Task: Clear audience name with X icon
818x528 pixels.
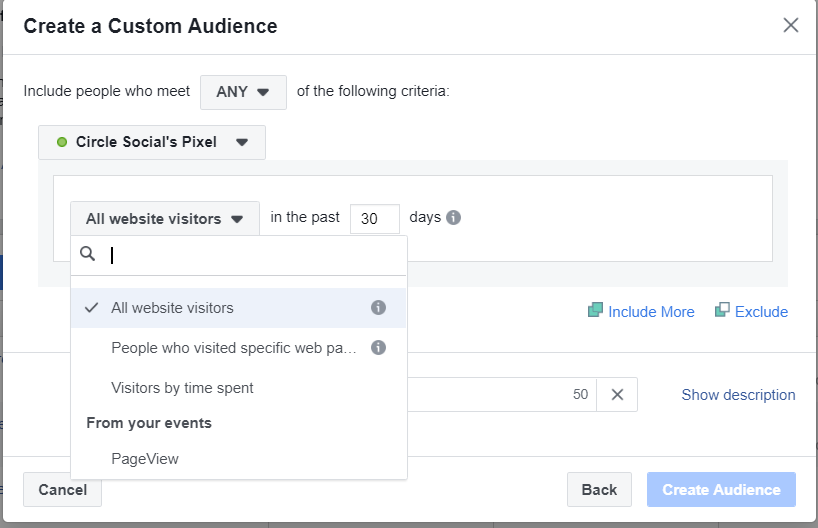Action: click(617, 395)
